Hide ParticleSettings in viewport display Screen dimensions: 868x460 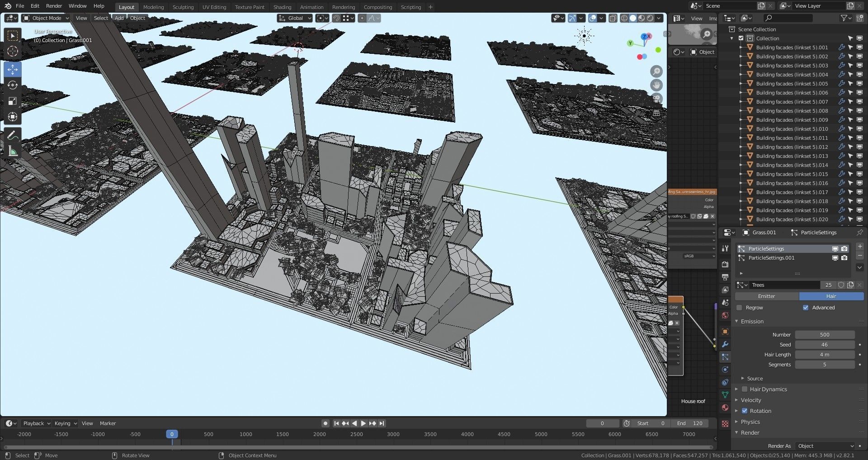click(x=835, y=249)
